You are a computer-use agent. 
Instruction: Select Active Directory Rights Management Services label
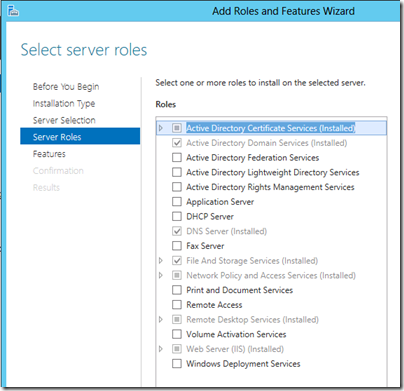click(270, 187)
